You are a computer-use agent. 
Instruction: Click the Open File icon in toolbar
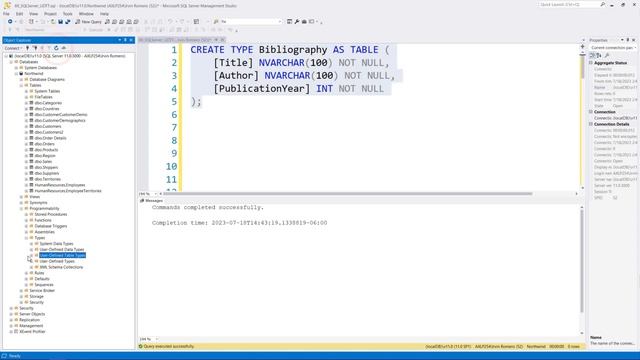tap(53, 22)
